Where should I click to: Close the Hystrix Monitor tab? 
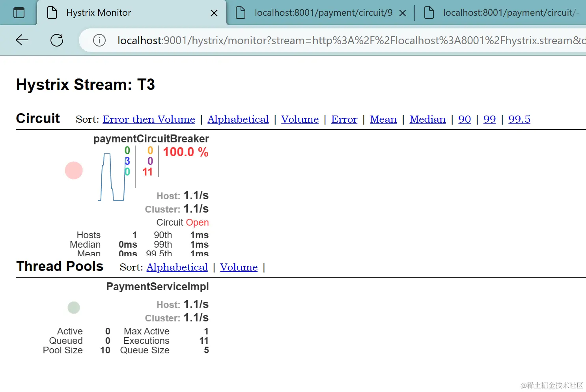(214, 13)
